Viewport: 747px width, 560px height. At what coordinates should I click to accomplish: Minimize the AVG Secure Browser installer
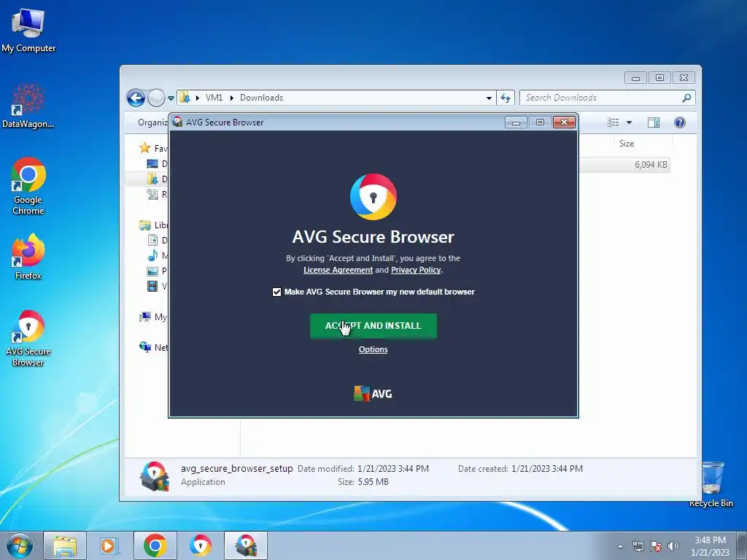[x=516, y=122]
